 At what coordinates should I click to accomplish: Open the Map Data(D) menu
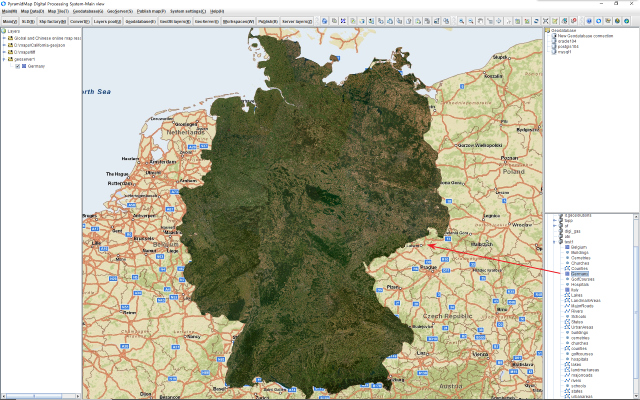(x=32, y=11)
